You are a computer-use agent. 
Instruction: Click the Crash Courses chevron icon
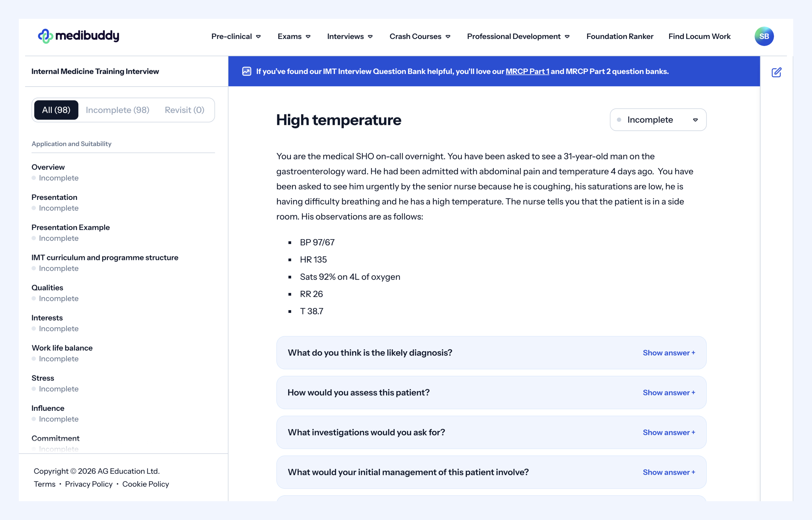[448, 36]
